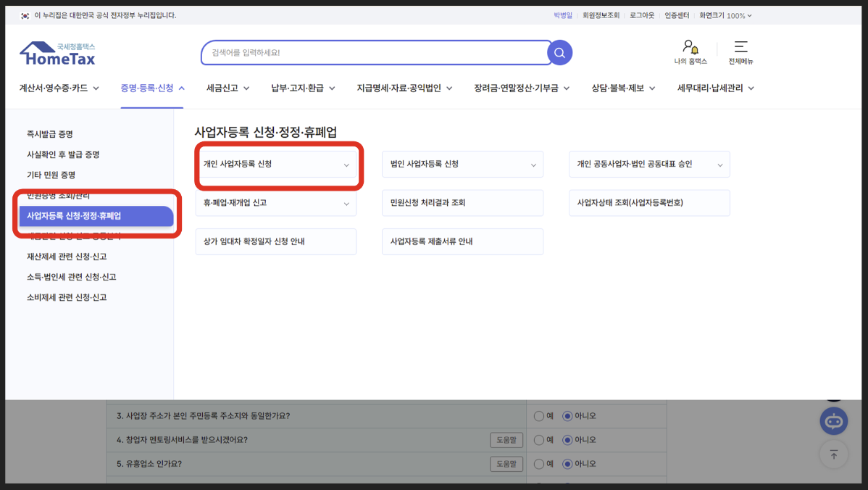Click the search magnifier icon

tap(559, 52)
